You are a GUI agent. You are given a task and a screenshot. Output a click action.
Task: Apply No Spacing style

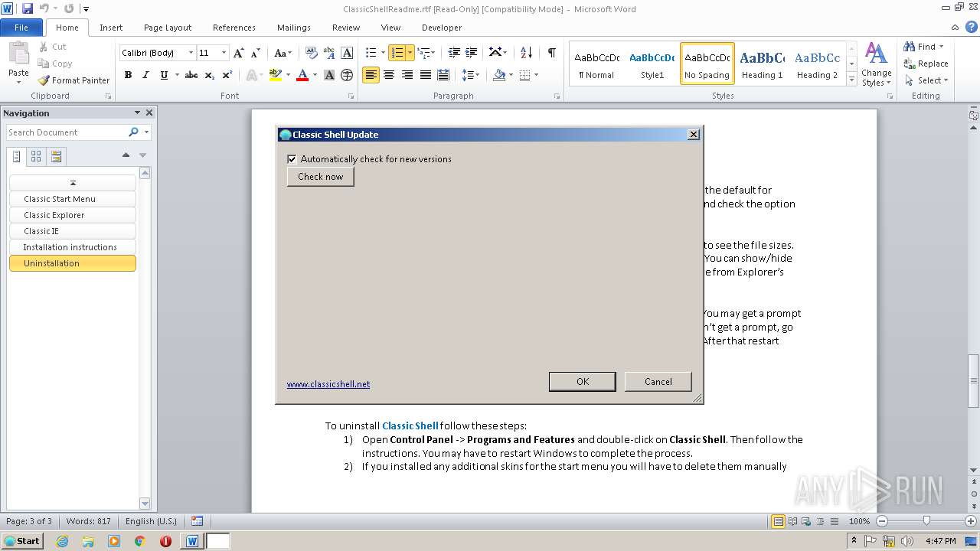click(x=707, y=63)
